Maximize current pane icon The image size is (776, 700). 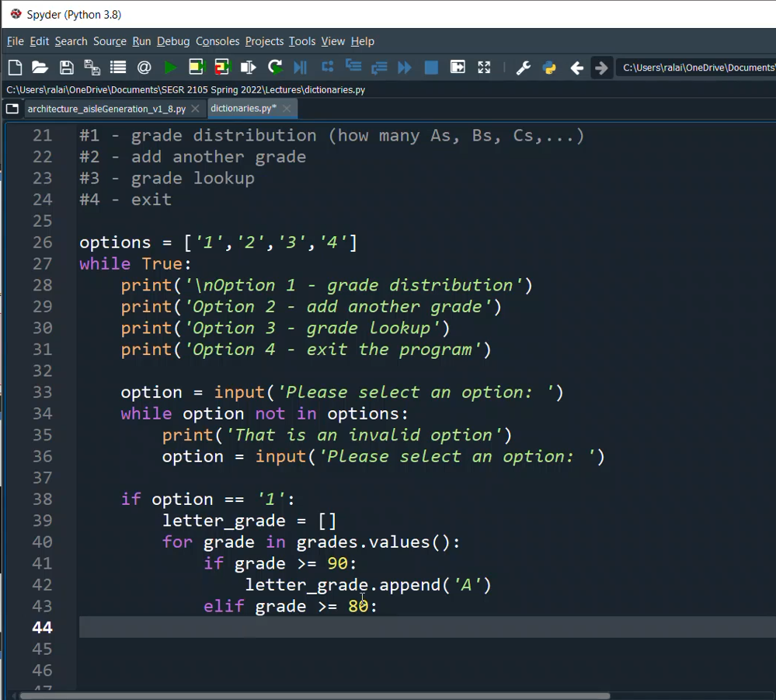pos(458,68)
